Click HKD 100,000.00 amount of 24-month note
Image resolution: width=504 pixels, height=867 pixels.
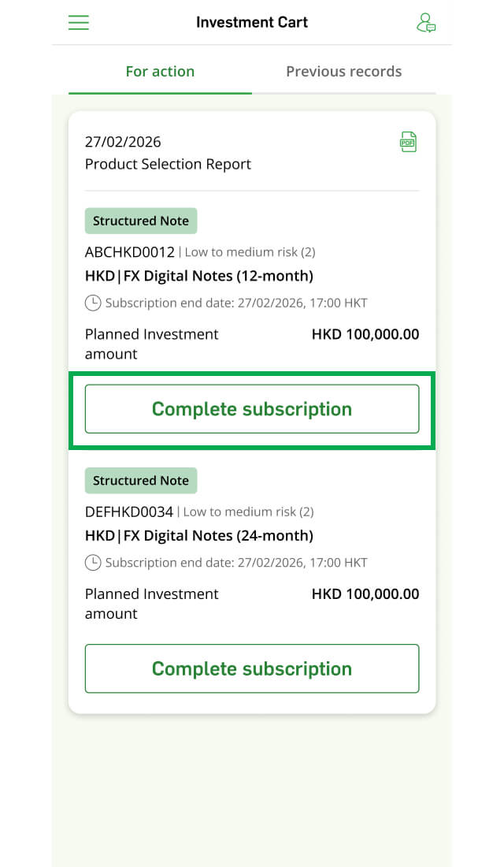365,594
